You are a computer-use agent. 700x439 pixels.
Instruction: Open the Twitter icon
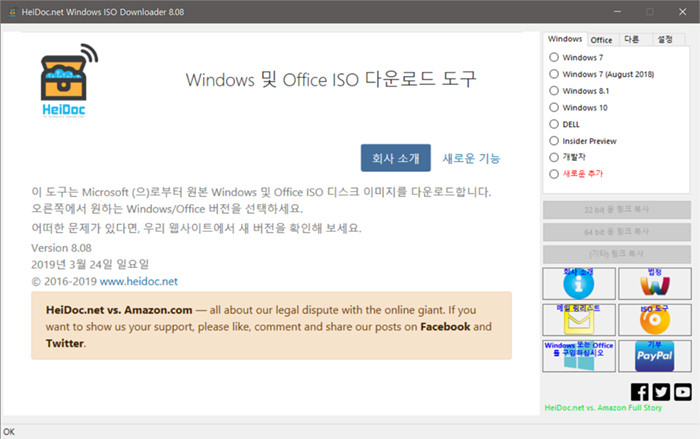(661, 392)
